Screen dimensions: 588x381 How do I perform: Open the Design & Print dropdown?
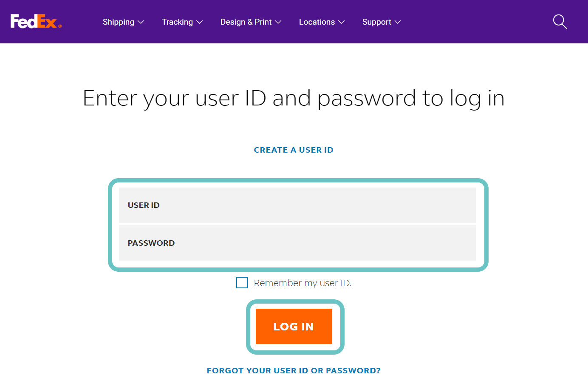251,22
